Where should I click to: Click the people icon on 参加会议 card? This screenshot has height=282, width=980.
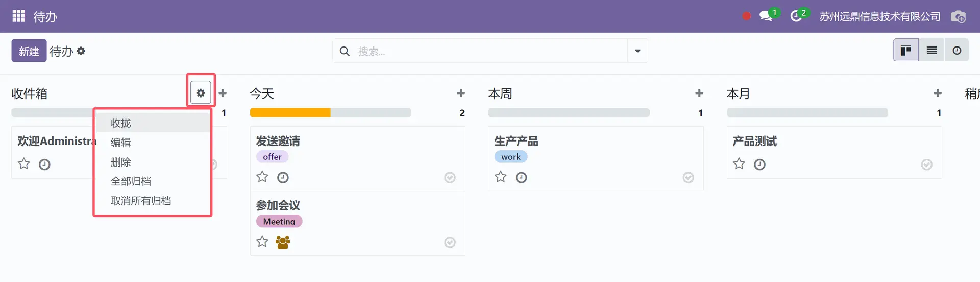(x=283, y=242)
